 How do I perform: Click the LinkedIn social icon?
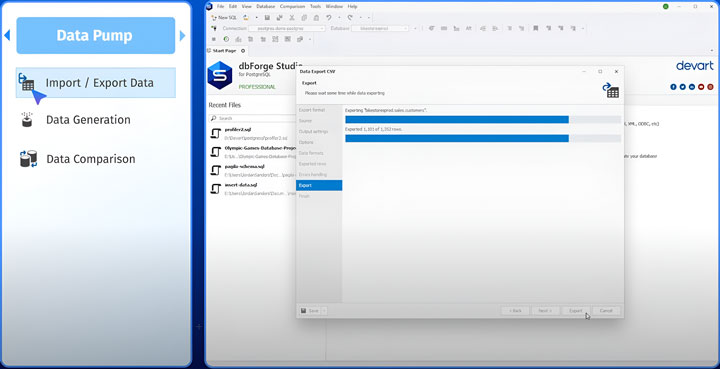(x=692, y=87)
